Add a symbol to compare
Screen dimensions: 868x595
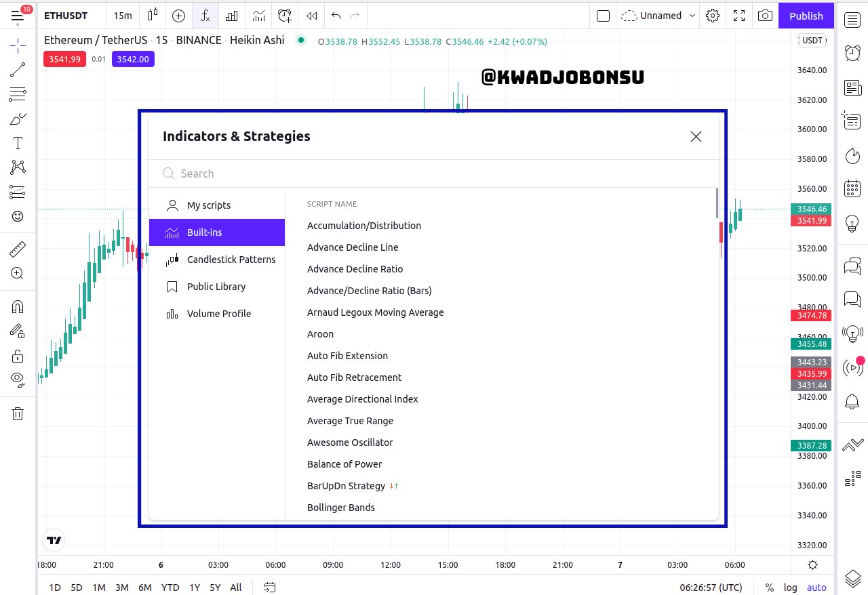tap(178, 15)
